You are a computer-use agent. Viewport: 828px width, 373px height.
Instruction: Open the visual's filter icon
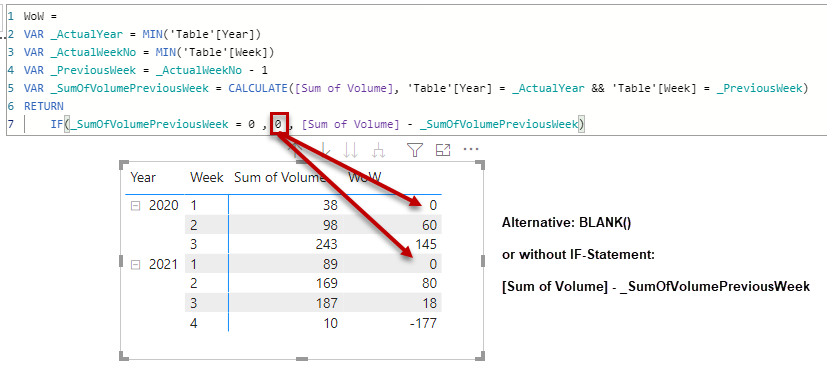415,151
